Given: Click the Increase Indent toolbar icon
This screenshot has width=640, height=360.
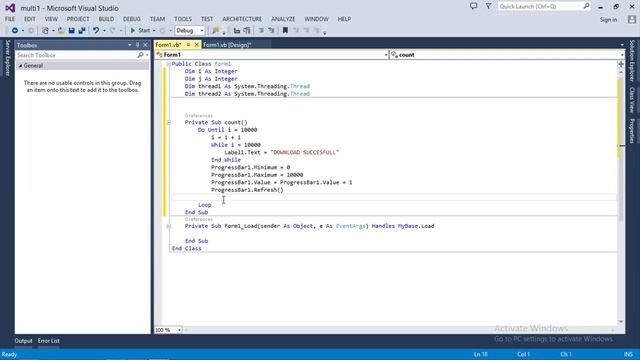Looking at the screenshot, I should 271,31.
